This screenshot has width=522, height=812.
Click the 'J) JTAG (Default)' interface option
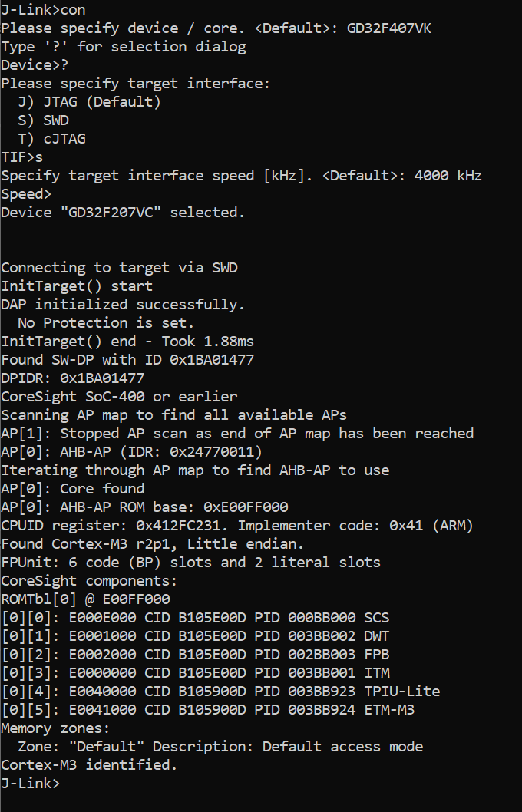(89, 102)
